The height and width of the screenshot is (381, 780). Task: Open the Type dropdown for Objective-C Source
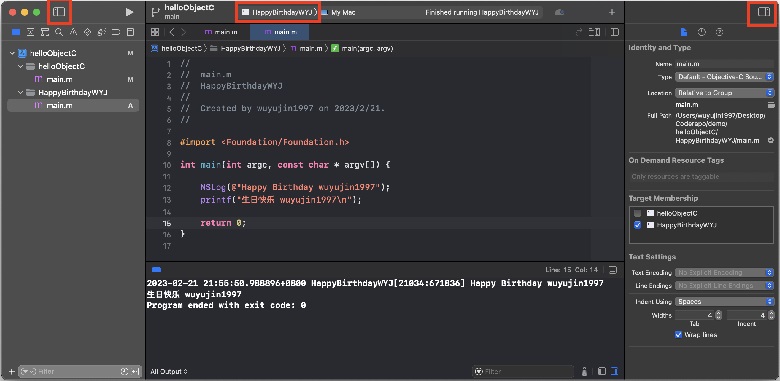[x=725, y=77]
